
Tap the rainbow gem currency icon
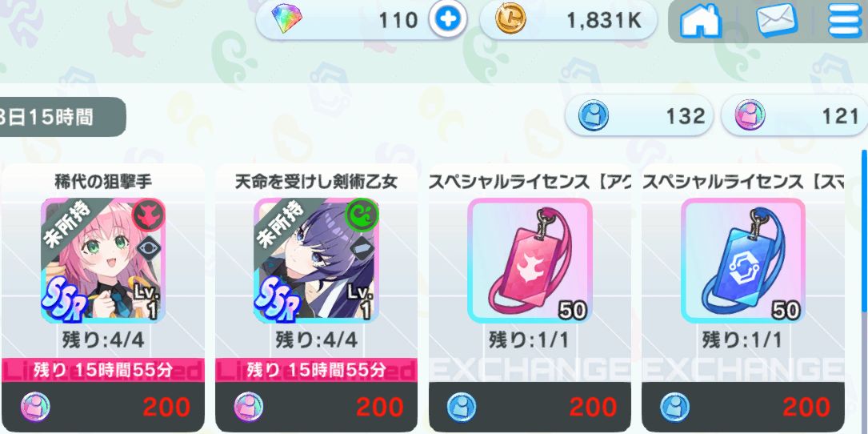(286, 21)
